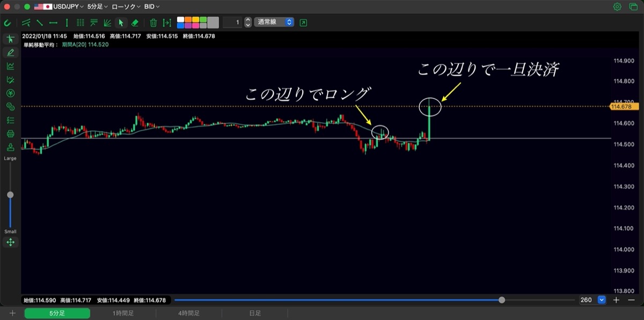Click the trash can delete icon
Image resolution: width=644 pixels, height=320 pixels.
(x=153, y=23)
